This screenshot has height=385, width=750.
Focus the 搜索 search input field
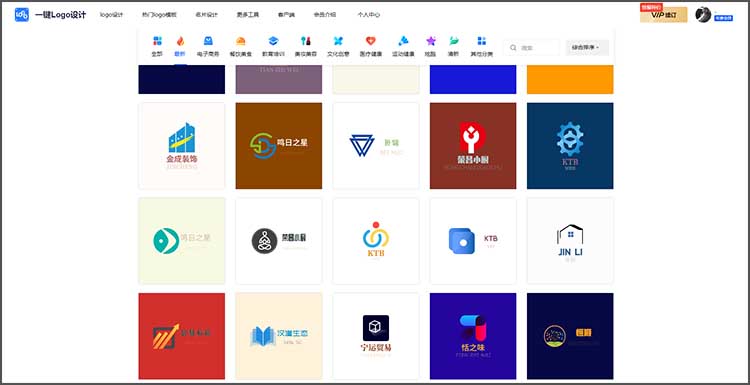tap(531, 48)
